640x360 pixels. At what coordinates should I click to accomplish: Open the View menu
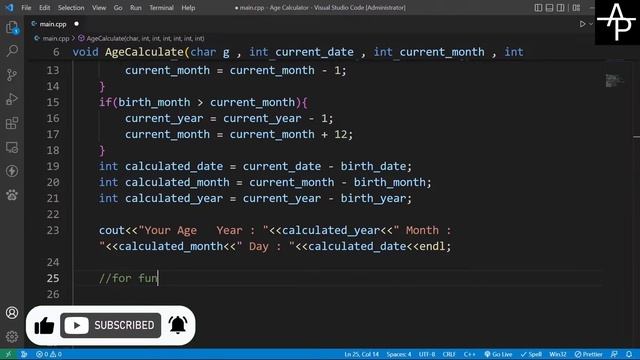[x=99, y=8]
